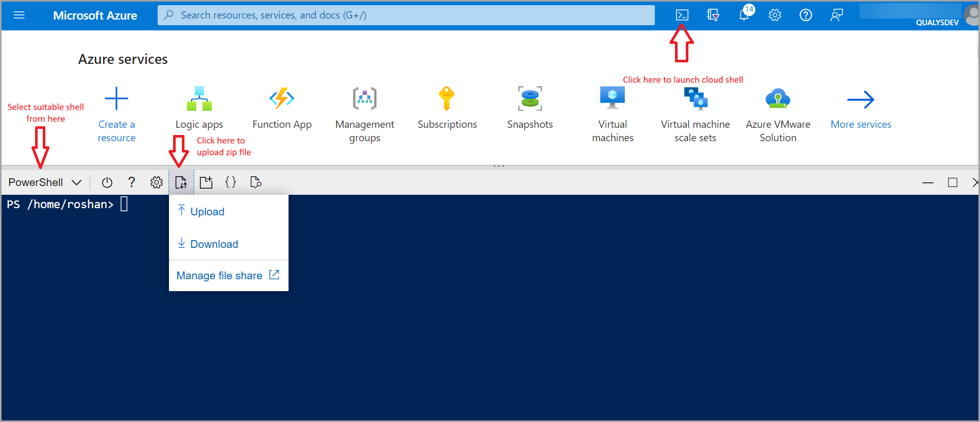Screen dimensions: 980x422
Task: Click the Virtual machine scale sets label
Action: 696,131
